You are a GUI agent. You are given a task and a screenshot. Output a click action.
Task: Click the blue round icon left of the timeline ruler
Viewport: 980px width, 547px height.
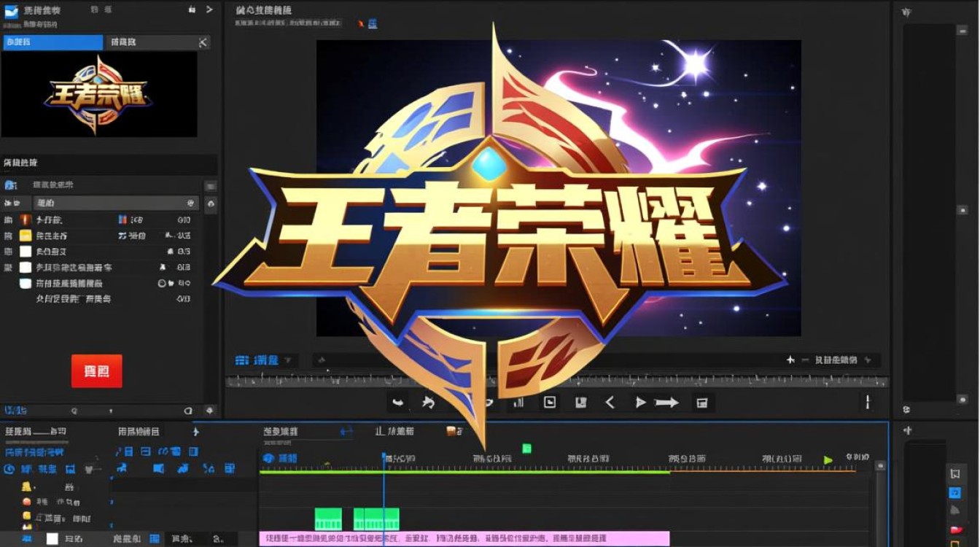(268, 458)
